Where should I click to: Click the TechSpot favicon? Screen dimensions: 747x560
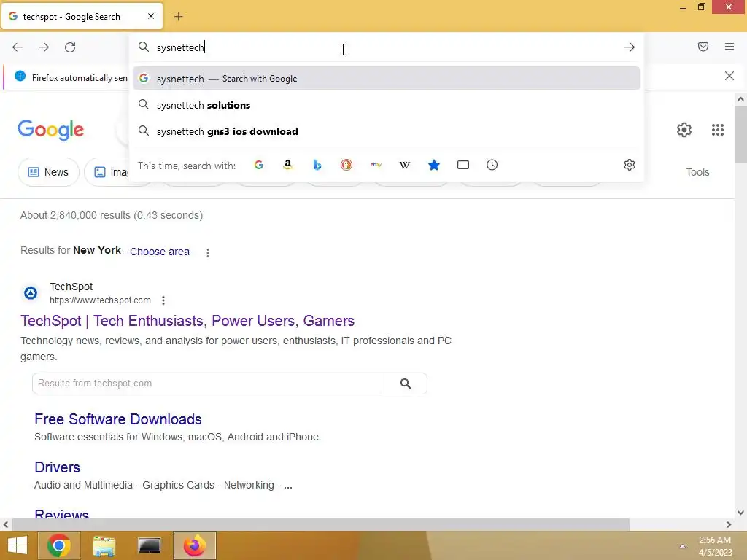(31, 293)
